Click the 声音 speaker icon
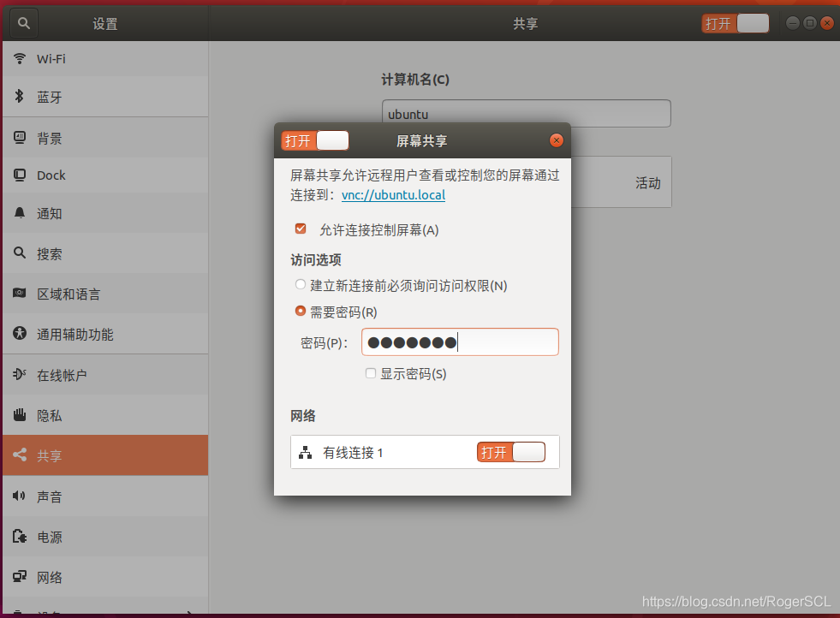The height and width of the screenshot is (618, 840). point(20,496)
